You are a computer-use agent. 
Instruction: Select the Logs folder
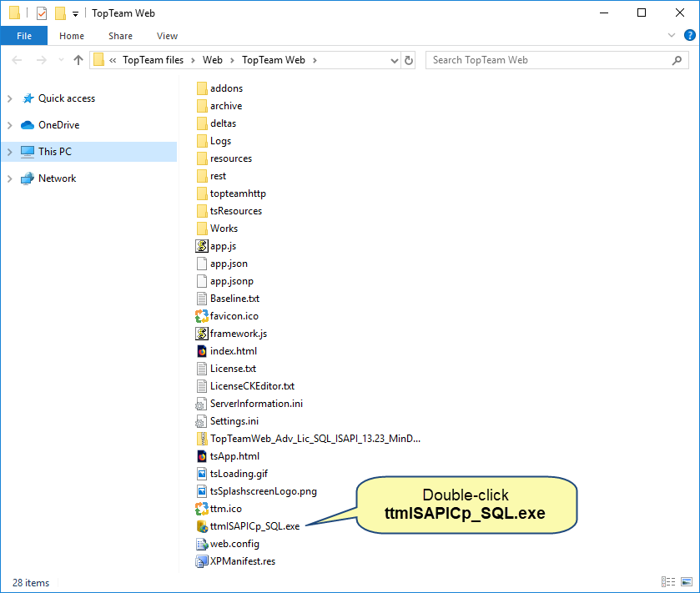214,141
